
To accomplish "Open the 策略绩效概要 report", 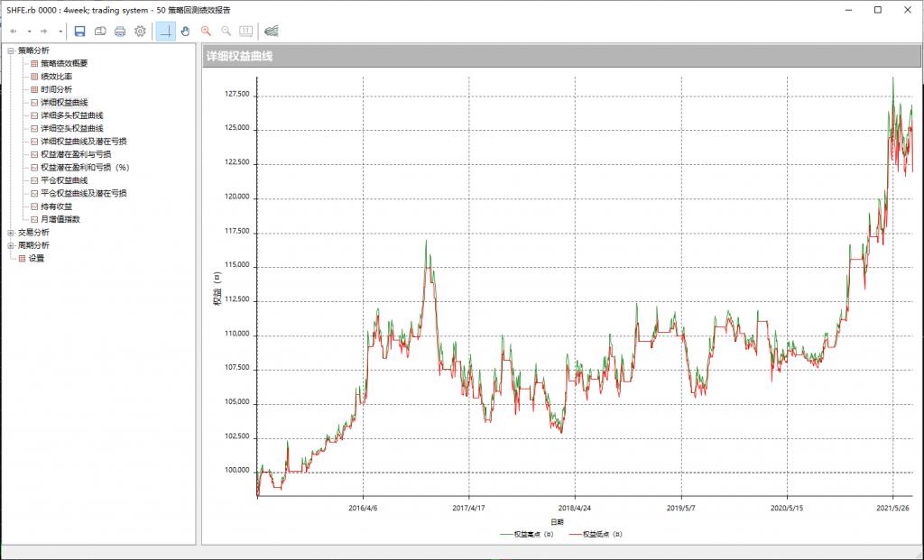I will [64, 64].
